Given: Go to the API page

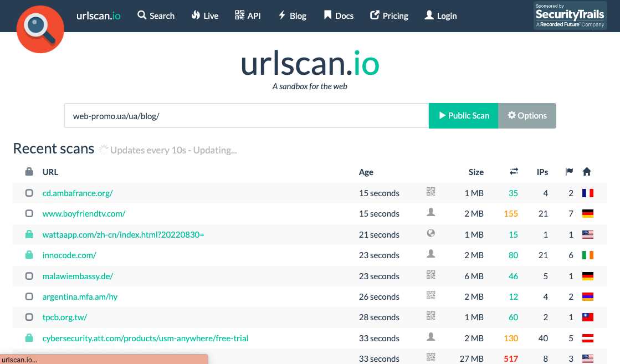Looking at the screenshot, I should click(x=248, y=16).
